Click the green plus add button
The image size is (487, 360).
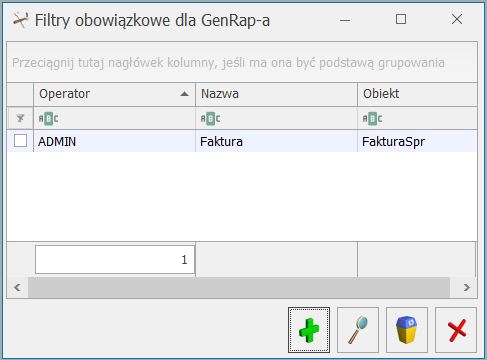pyautogui.click(x=309, y=330)
